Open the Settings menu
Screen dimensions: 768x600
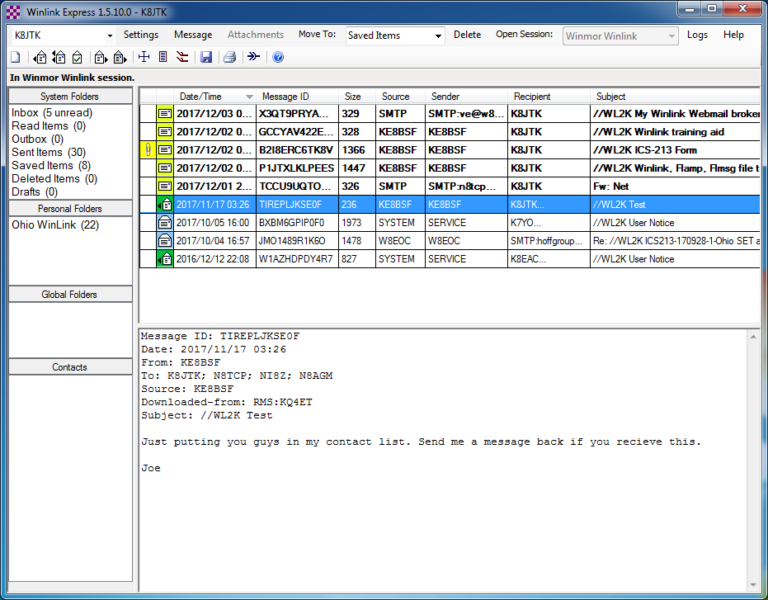tap(141, 35)
